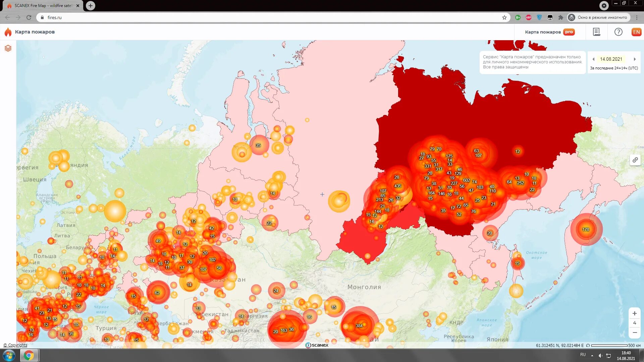Open a new browser tab
Screen dimensions: 644x362
pyautogui.click(x=90, y=6)
